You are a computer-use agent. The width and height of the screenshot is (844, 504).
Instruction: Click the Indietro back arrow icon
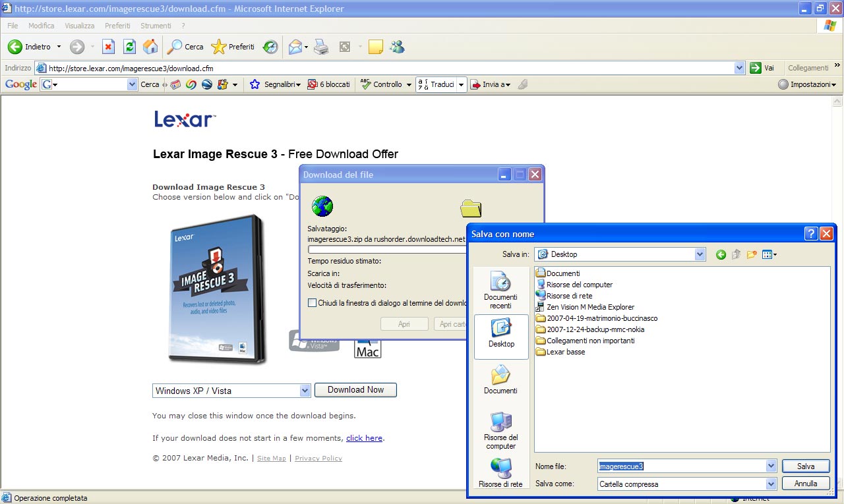(15, 47)
